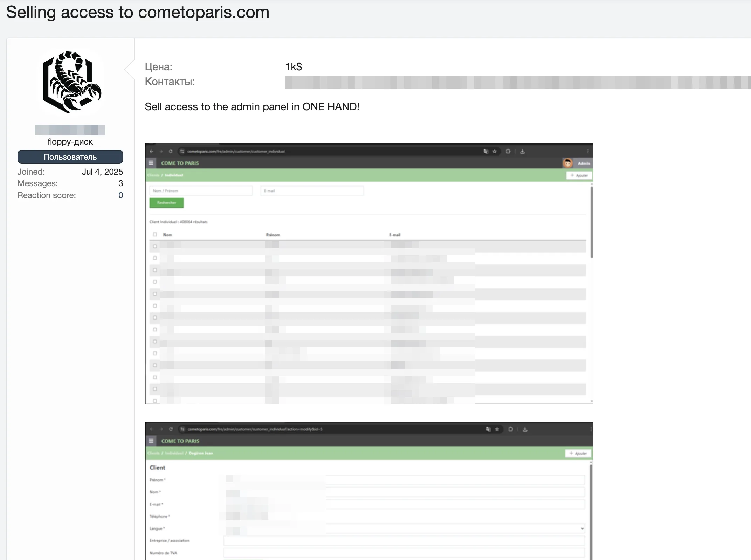Click the 'Ajouter' button on customer list

[x=579, y=175]
